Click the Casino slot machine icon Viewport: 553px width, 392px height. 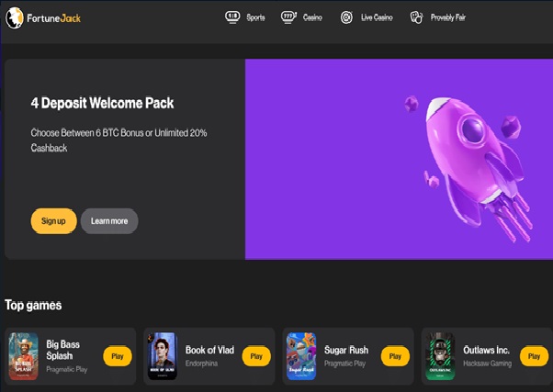pyautogui.click(x=288, y=17)
